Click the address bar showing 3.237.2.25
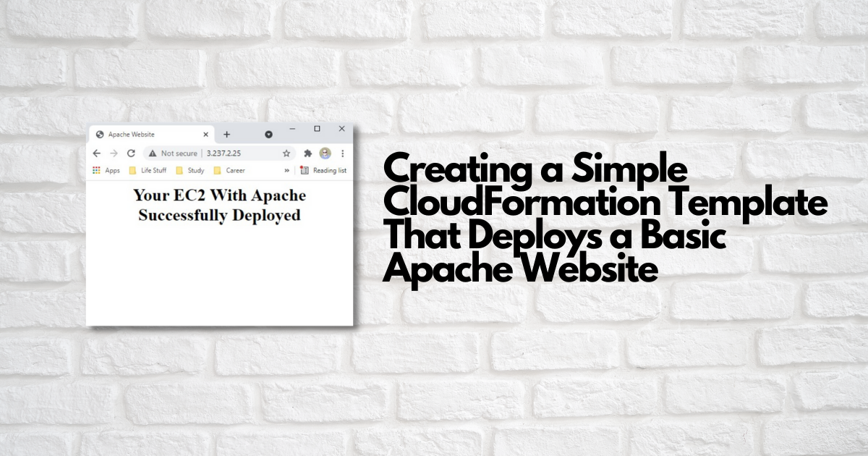Image resolution: width=868 pixels, height=456 pixels. click(x=219, y=153)
